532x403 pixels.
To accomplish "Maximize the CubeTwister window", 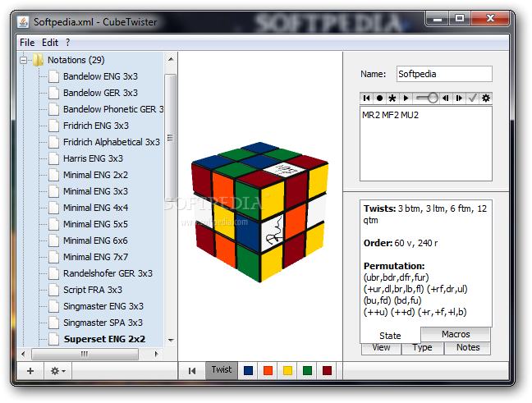I will 460,18.
